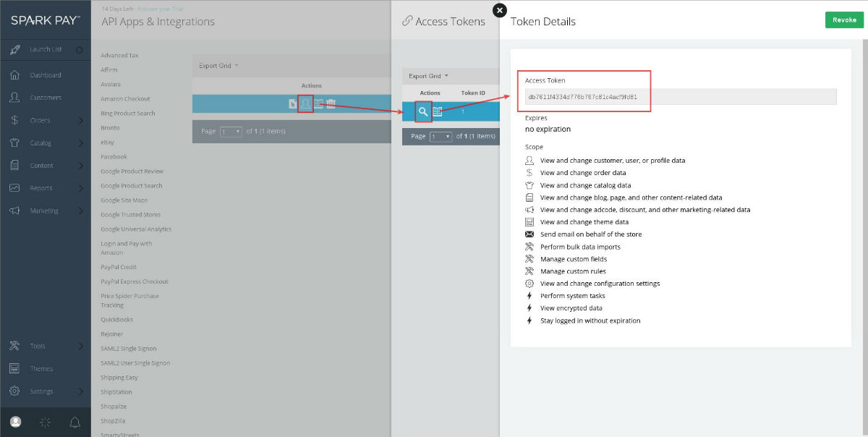This screenshot has width=868, height=437.
Task: Open access tokens via the person icon
Action: click(x=306, y=105)
